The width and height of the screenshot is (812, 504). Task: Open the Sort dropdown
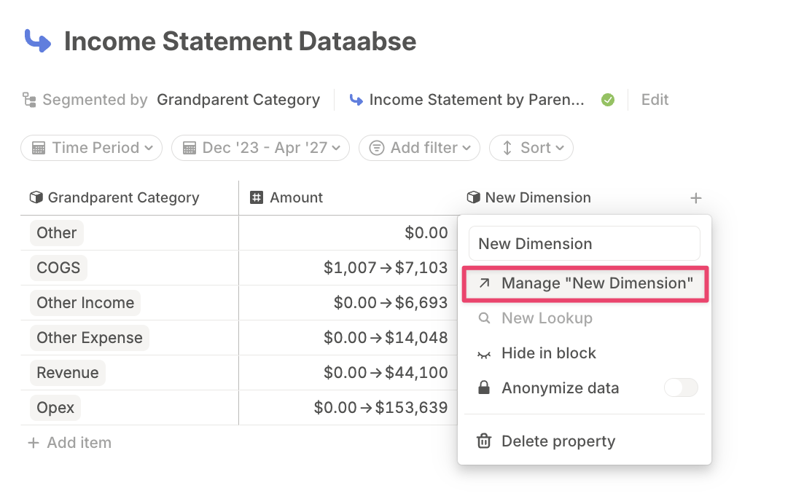[531, 148]
